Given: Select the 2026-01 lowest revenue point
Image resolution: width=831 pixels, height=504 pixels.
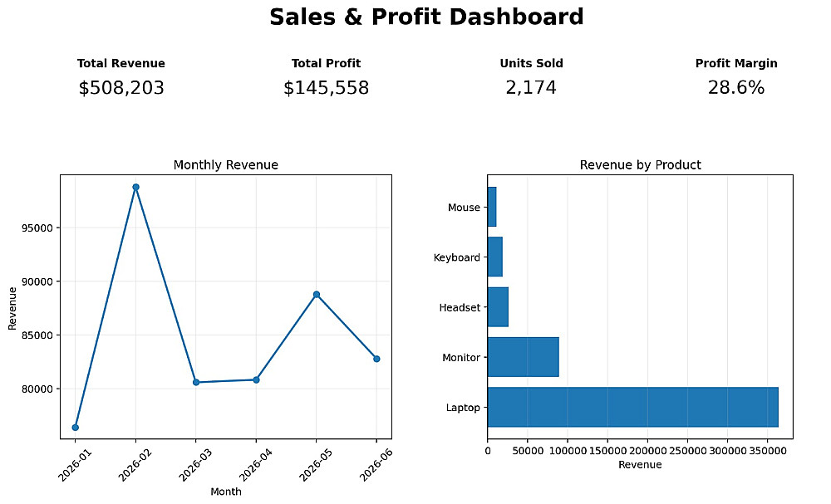Looking at the screenshot, I should 76,428.
